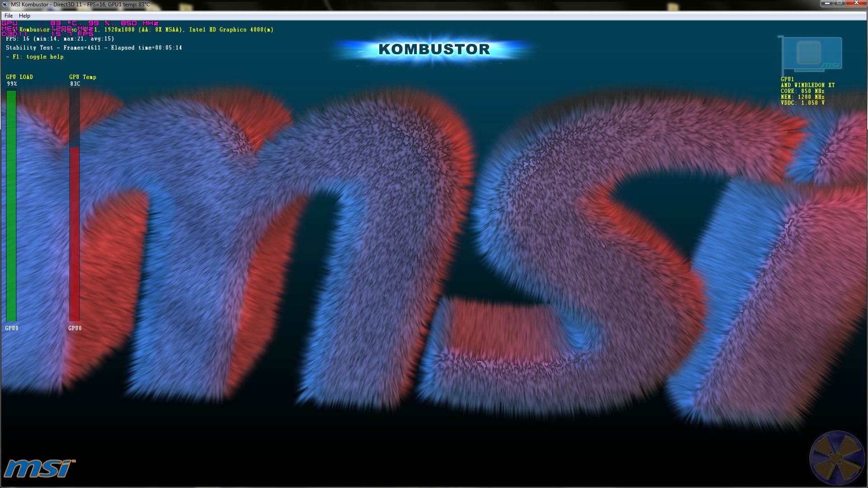
Task: Click the GPU0 label under load bar
Action: click(12, 328)
